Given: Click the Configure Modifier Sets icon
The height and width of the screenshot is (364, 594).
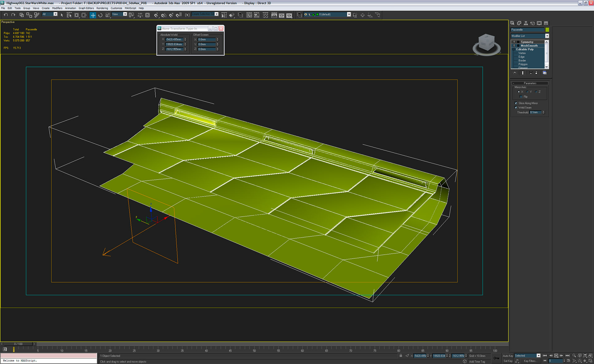Looking at the screenshot, I should coord(545,73).
